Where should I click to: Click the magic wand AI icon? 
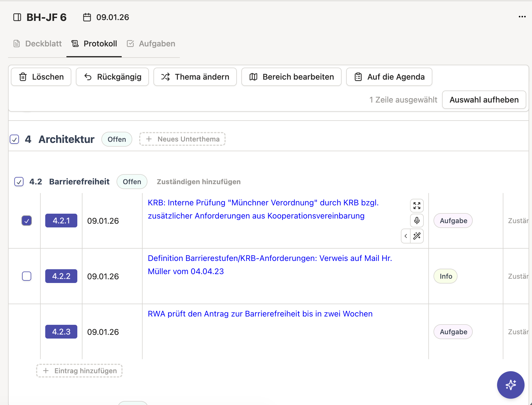click(417, 236)
